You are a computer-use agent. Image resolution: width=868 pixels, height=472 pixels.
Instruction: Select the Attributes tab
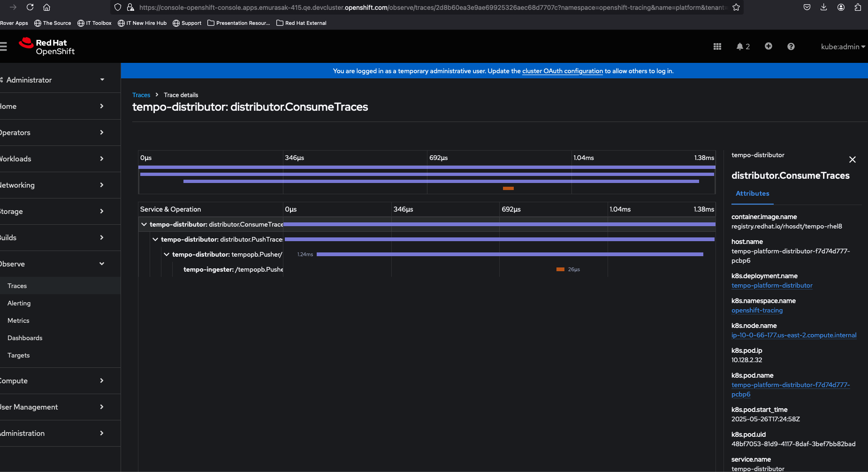pyautogui.click(x=753, y=193)
